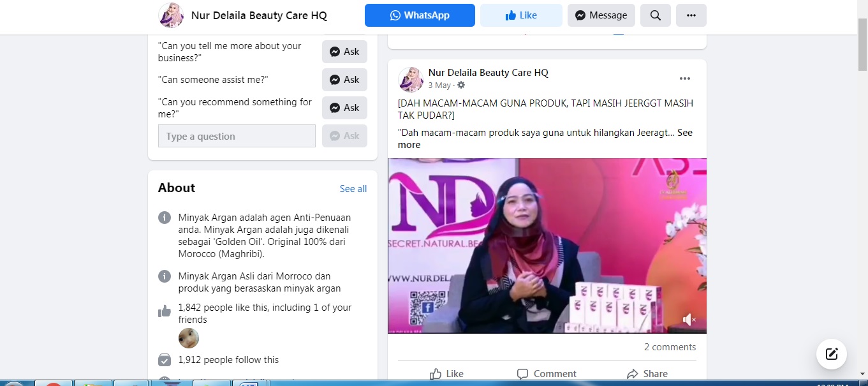
Task: Click the search magnifier icon
Action: click(655, 15)
